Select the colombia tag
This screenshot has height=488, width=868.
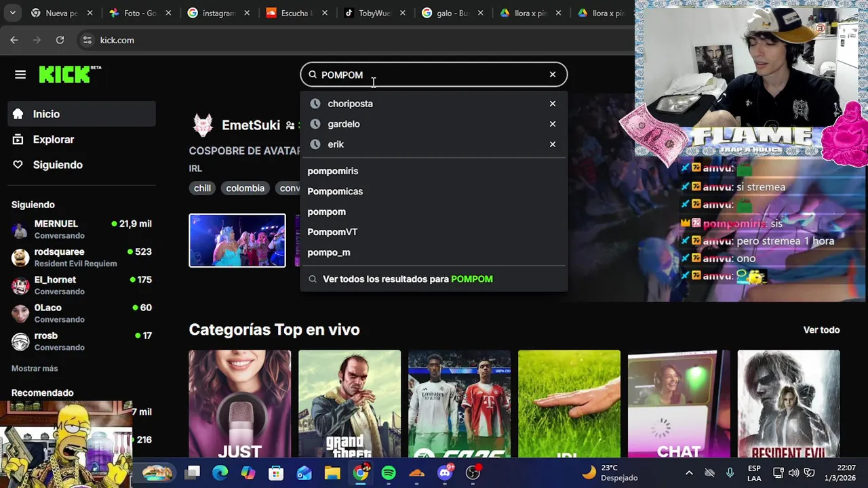245,188
